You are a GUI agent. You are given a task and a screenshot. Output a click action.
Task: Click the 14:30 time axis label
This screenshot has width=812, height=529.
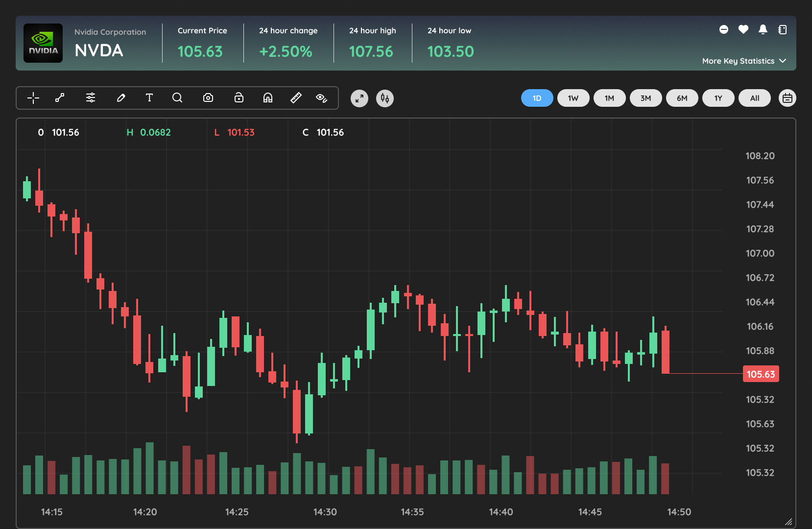(x=325, y=512)
